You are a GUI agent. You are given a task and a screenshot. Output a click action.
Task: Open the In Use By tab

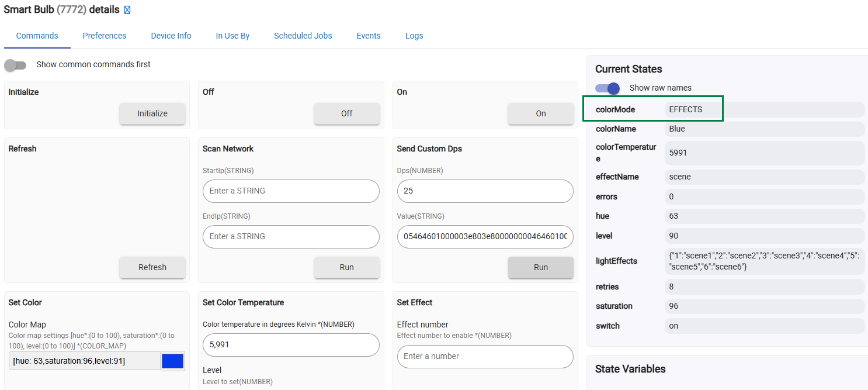click(232, 36)
